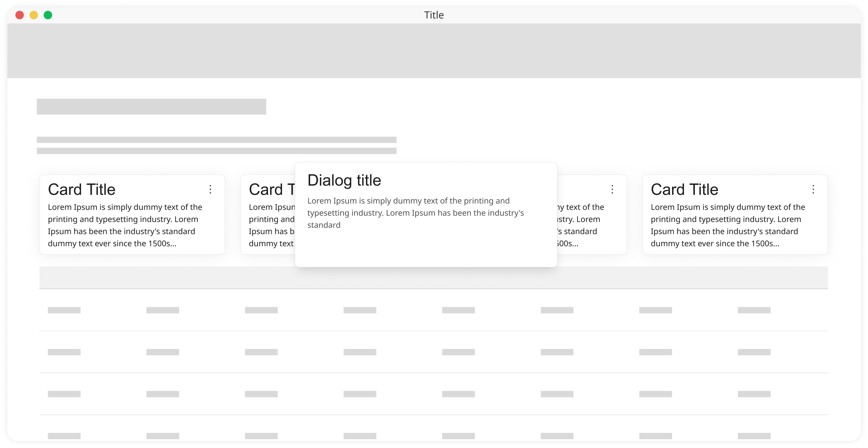Click the dialog's Lorem Ipsum body text
The height and width of the screenshot is (448, 868).
click(415, 213)
